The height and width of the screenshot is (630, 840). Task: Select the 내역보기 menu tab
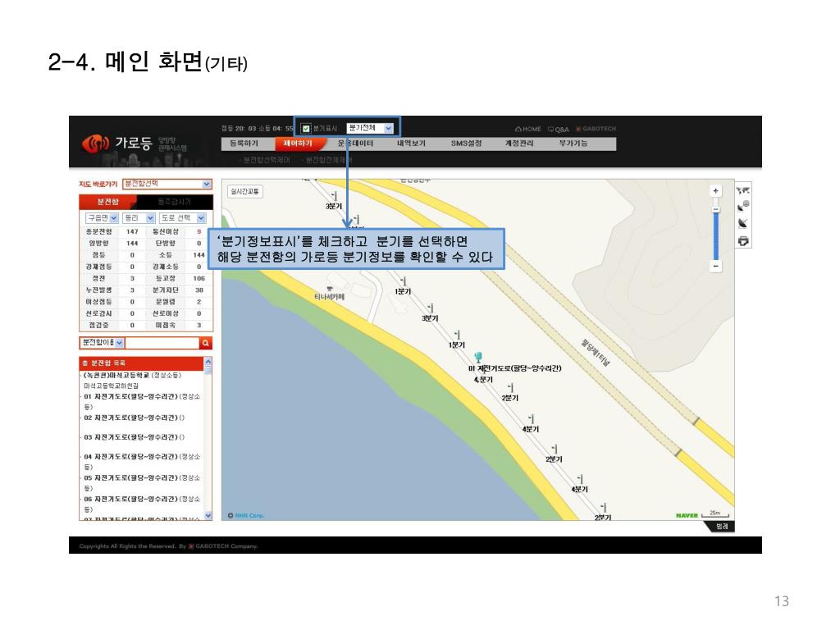tap(411, 144)
